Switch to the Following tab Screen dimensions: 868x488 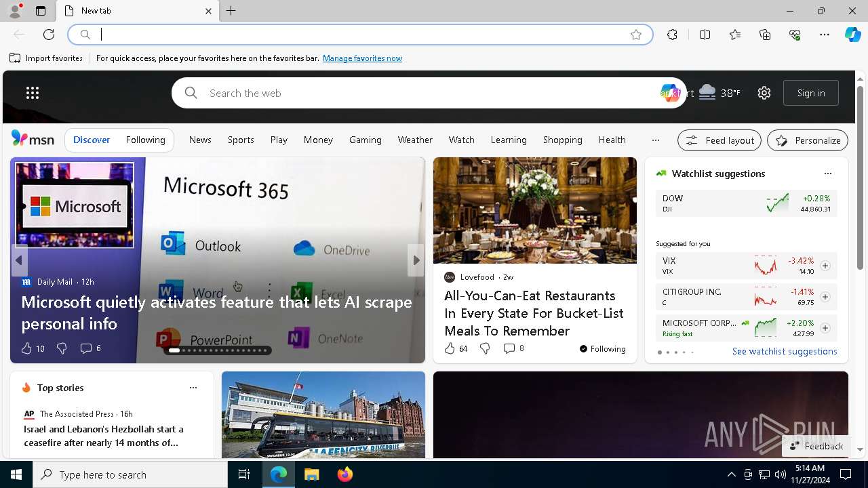[146, 140]
